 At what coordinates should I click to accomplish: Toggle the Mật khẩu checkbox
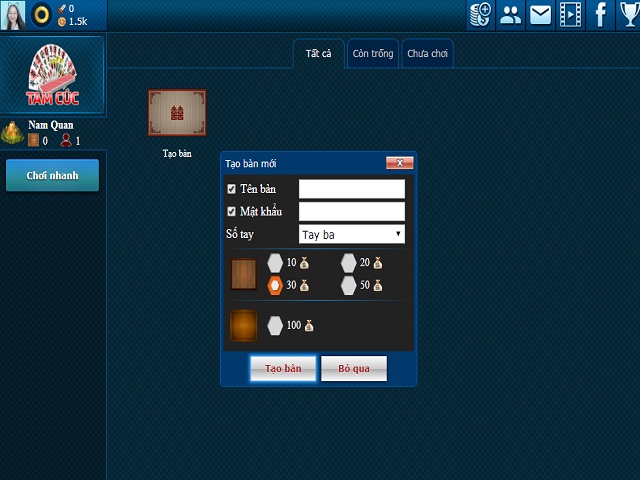pyautogui.click(x=232, y=212)
